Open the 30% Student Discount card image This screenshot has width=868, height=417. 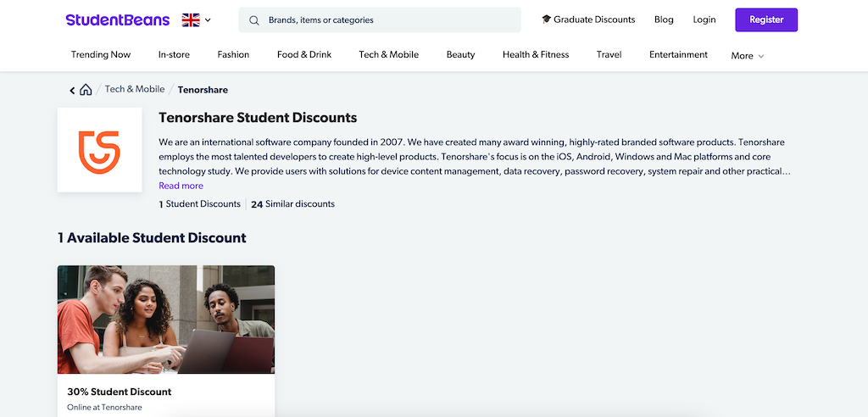pos(166,320)
